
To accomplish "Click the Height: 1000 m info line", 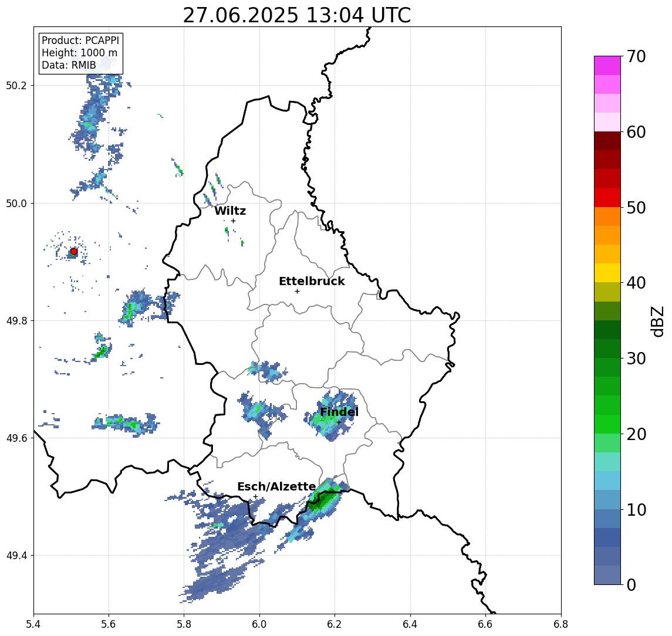I will click(79, 53).
